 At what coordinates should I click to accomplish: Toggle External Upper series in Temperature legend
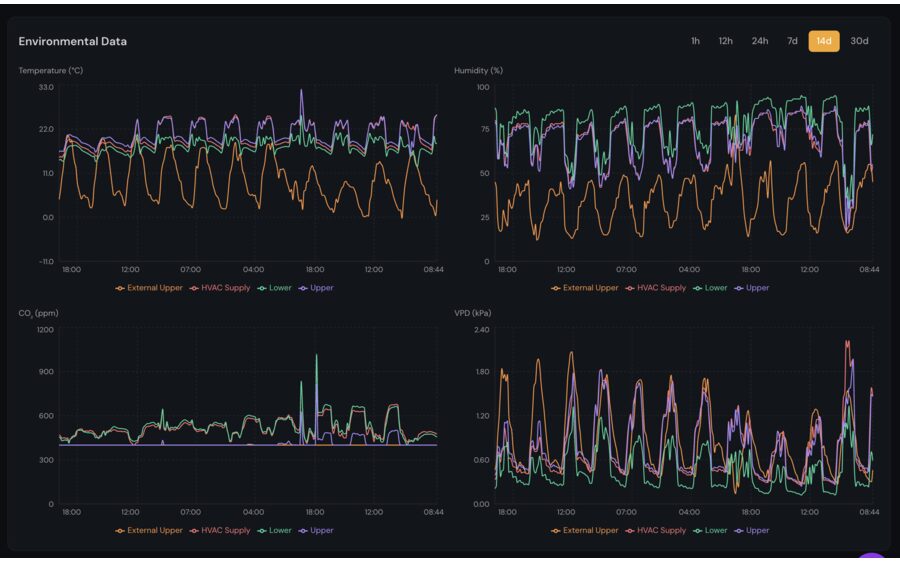150,288
